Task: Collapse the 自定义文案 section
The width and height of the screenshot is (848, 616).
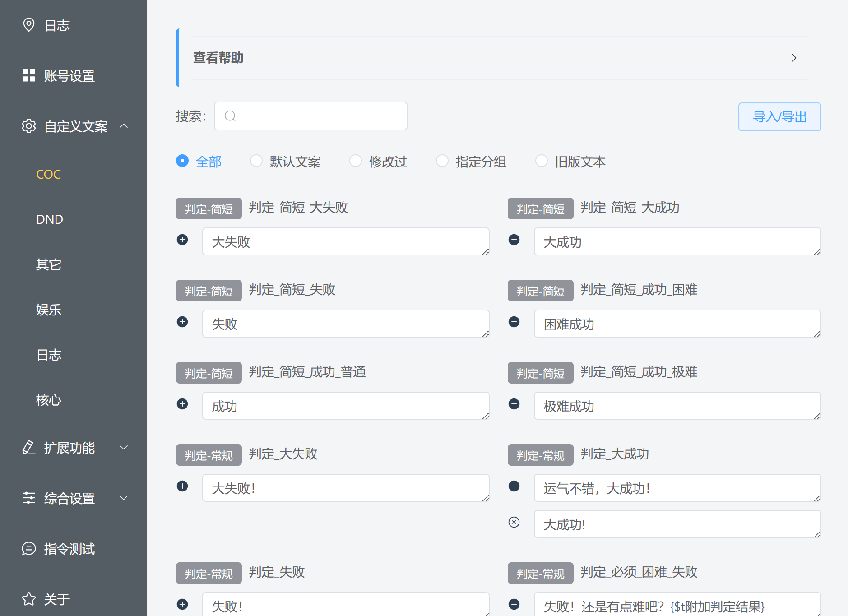Action: point(124,126)
